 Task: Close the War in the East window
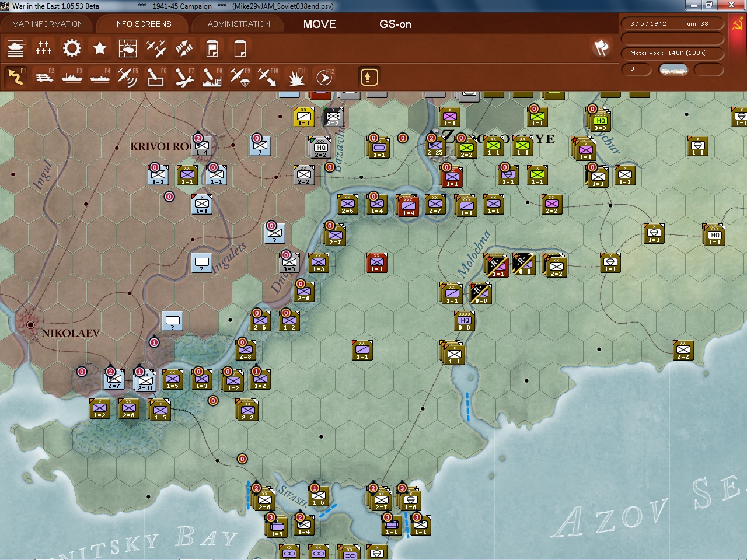coord(732,5)
